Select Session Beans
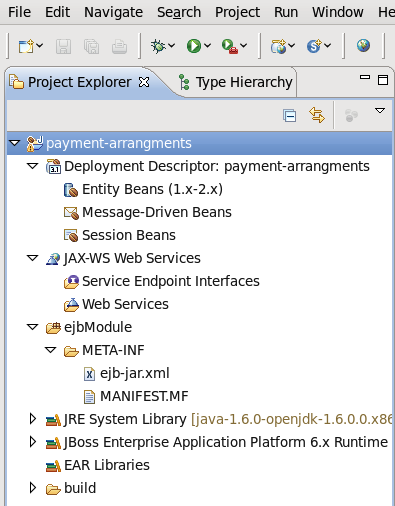Viewport: 395px width, 506px height. [x=129, y=235]
